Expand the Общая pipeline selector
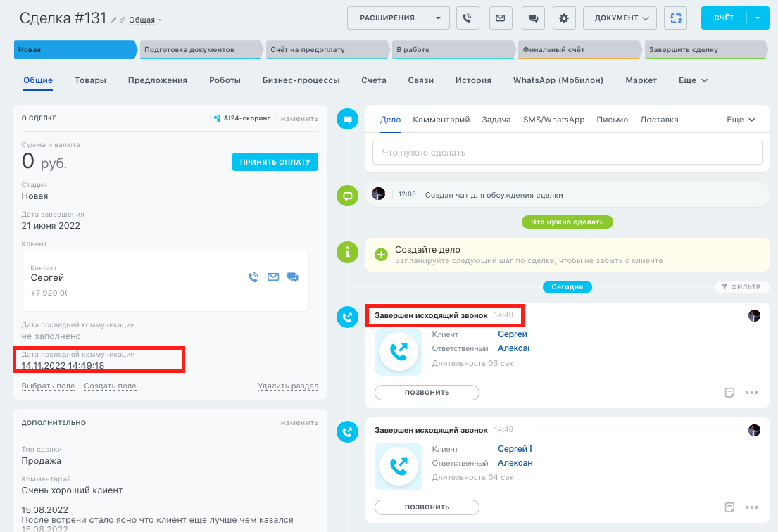Viewport: 778px width, 532px height. click(145, 20)
